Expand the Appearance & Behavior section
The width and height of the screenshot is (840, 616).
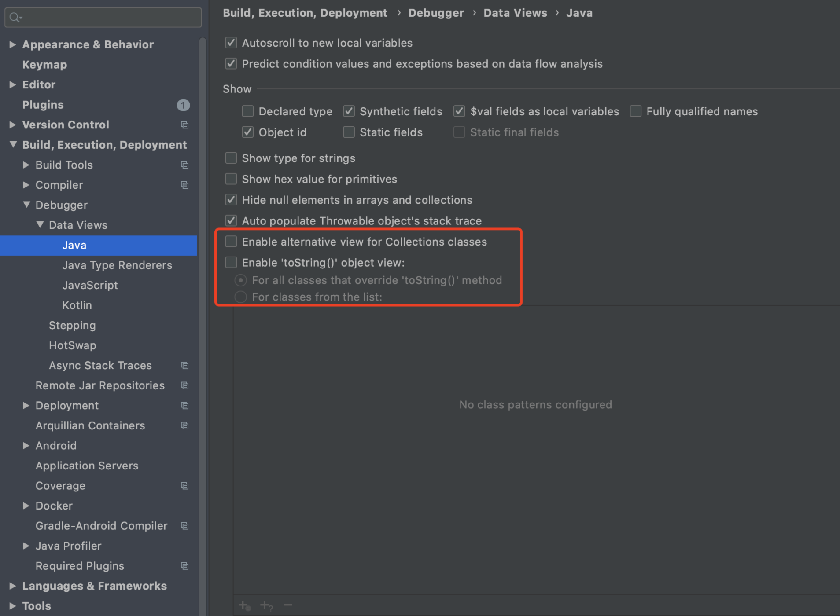tap(13, 44)
